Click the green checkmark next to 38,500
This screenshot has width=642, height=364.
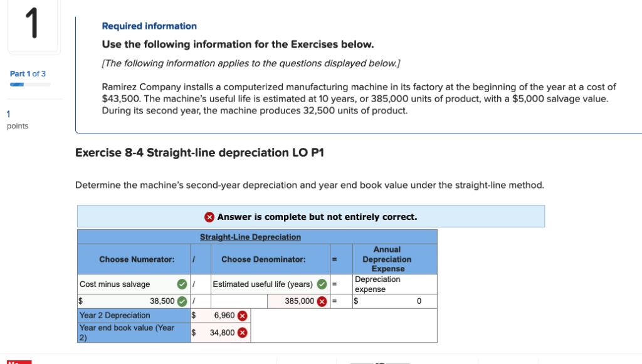click(x=182, y=301)
